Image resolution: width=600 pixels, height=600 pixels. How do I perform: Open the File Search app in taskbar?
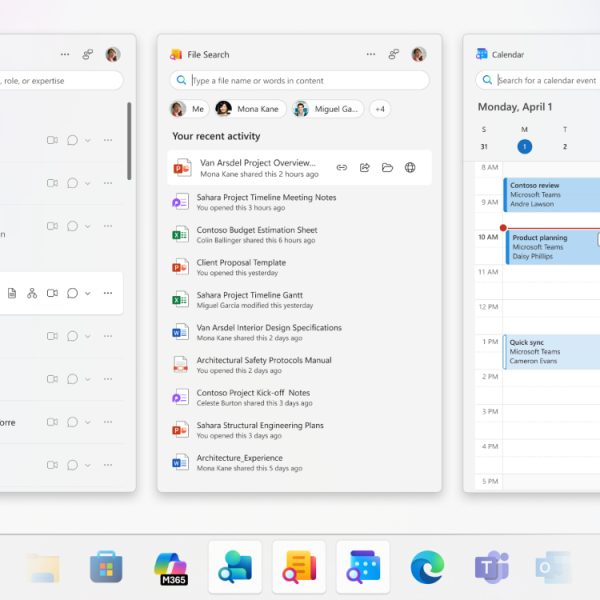299,567
